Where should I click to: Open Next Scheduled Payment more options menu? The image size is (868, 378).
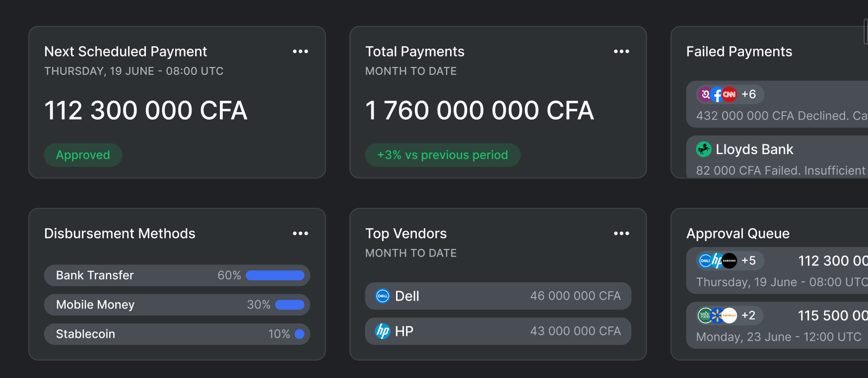click(300, 52)
